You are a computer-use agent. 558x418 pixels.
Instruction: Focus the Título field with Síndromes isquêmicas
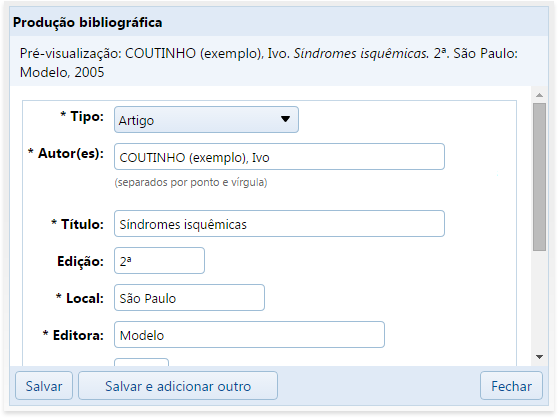(279, 224)
